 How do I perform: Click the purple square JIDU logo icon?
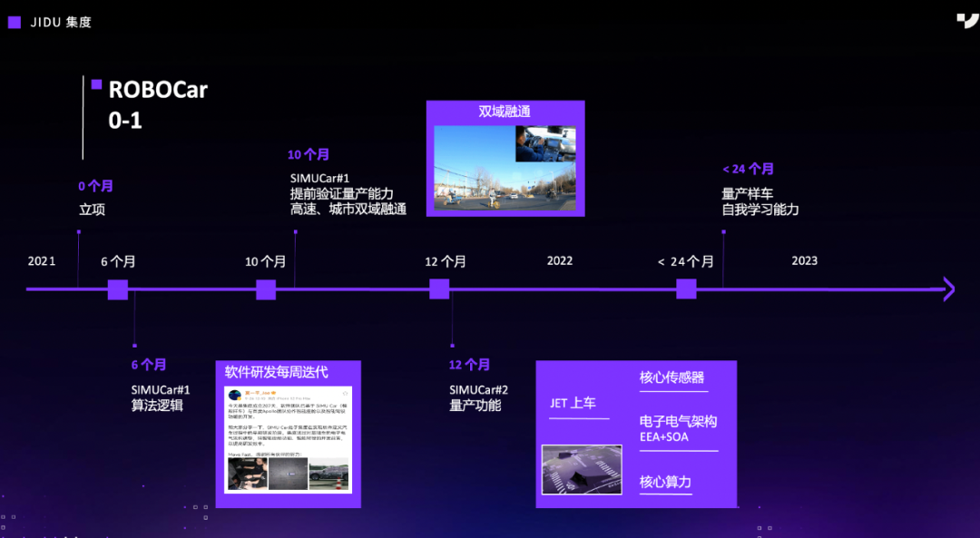15,23
